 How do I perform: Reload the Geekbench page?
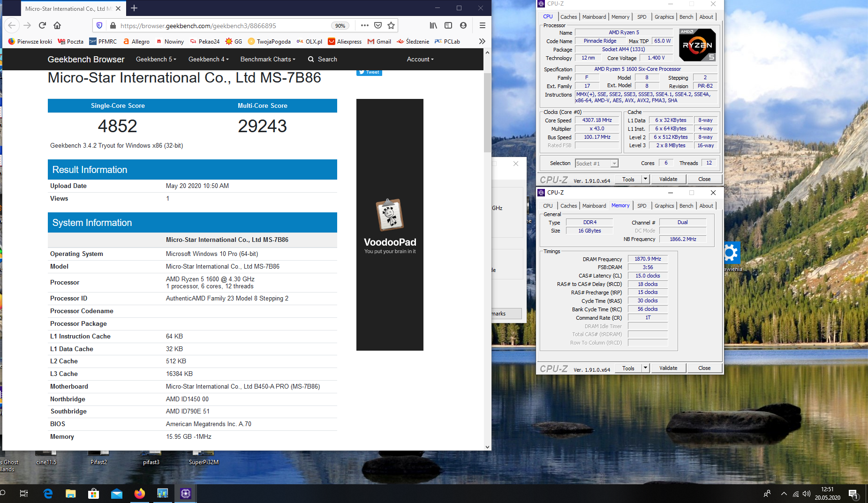(x=42, y=25)
